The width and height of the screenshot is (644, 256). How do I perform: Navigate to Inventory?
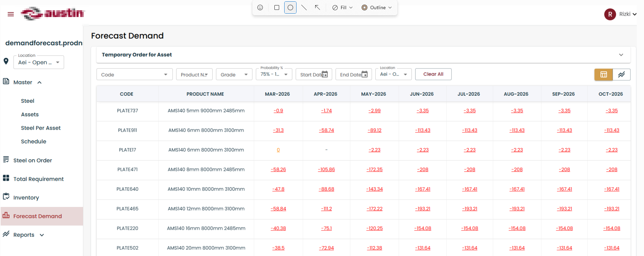point(26,197)
